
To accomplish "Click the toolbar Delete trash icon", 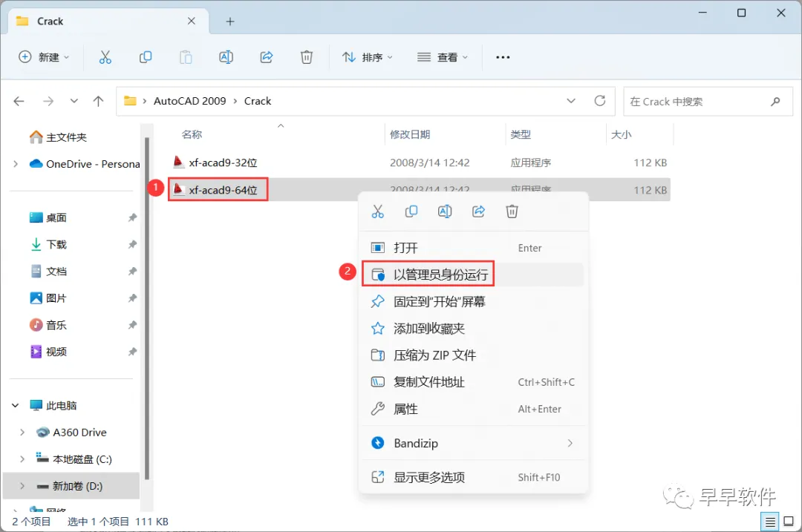I will (307, 57).
